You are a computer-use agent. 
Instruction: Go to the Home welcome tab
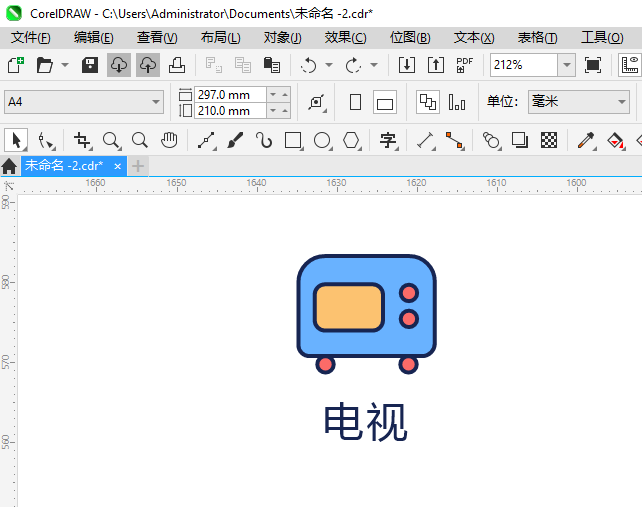(9, 166)
